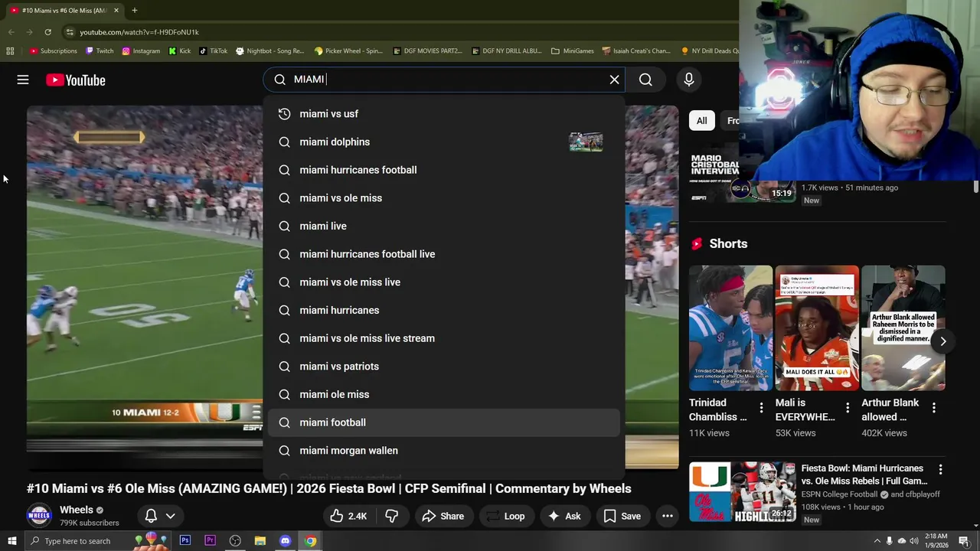Image resolution: width=980 pixels, height=551 pixels.
Task: Open 'Arthur Blank allowed' short thumbnail
Action: tap(903, 328)
